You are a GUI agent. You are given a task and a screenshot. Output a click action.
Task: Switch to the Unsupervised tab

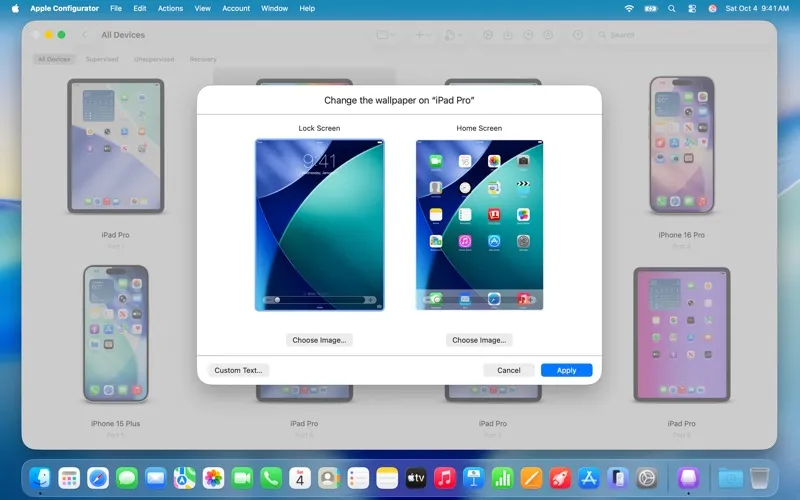pyautogui.click(x=154, y=59)
